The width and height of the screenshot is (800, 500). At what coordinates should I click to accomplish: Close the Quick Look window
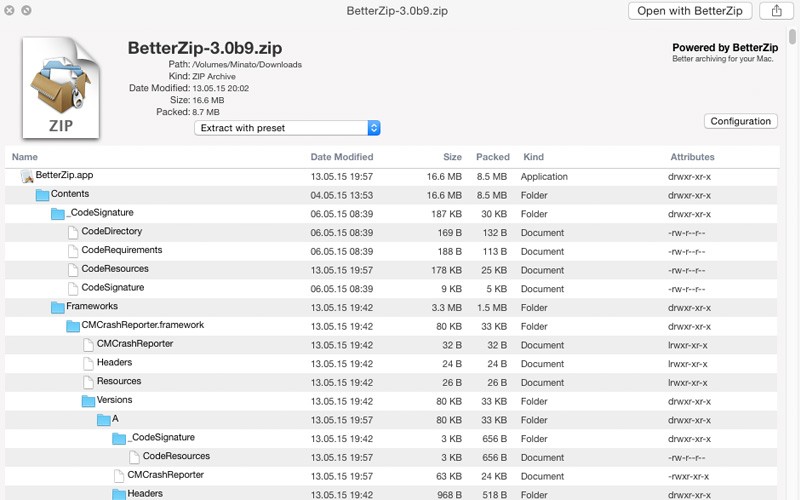point(9,10)
